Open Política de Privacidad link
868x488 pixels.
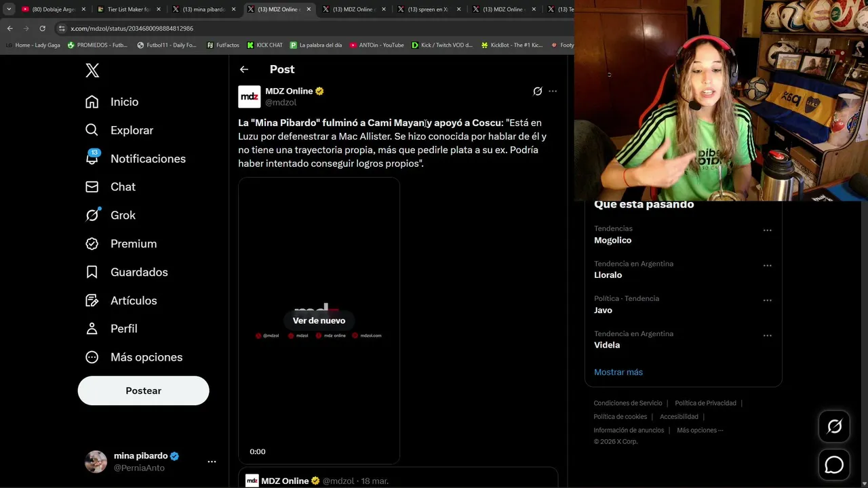(705, 403)
